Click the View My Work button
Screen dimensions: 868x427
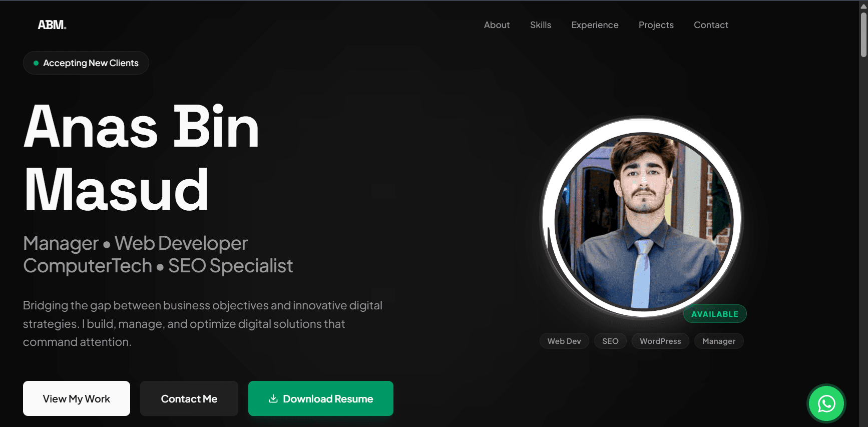pos(77,398)
